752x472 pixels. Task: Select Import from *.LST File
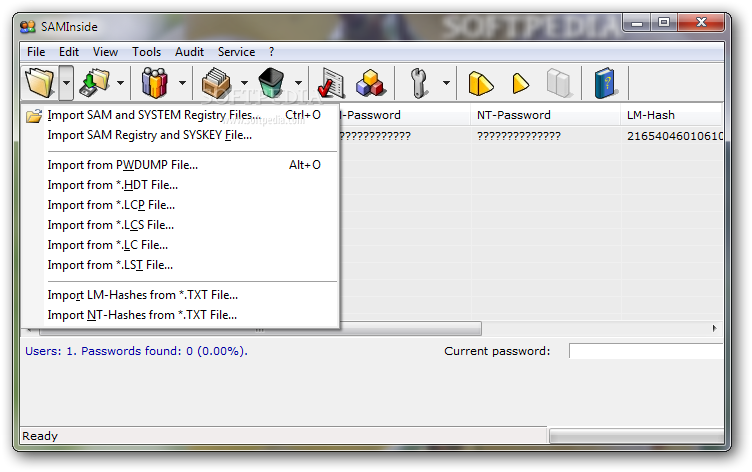[x=179, y=265]
